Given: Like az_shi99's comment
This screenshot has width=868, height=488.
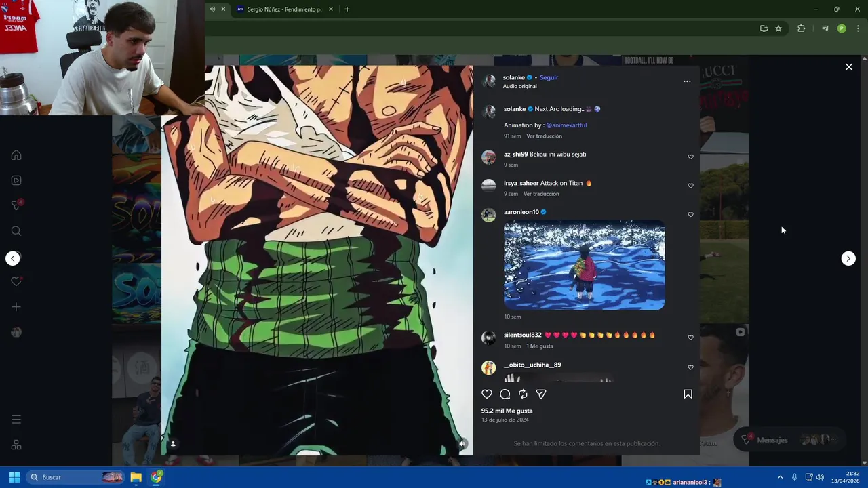Looking at the screenshot, I should click(x=690, y=157).
